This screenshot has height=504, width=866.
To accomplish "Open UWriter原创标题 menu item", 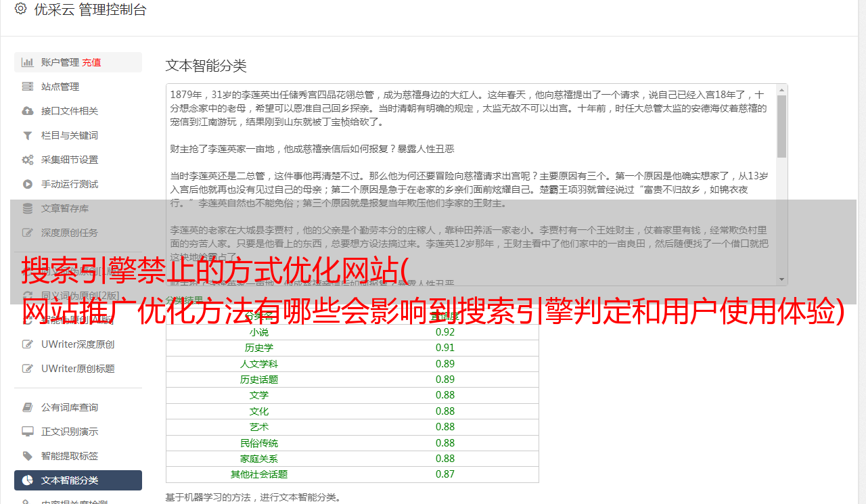I will [x=78, y=369].
